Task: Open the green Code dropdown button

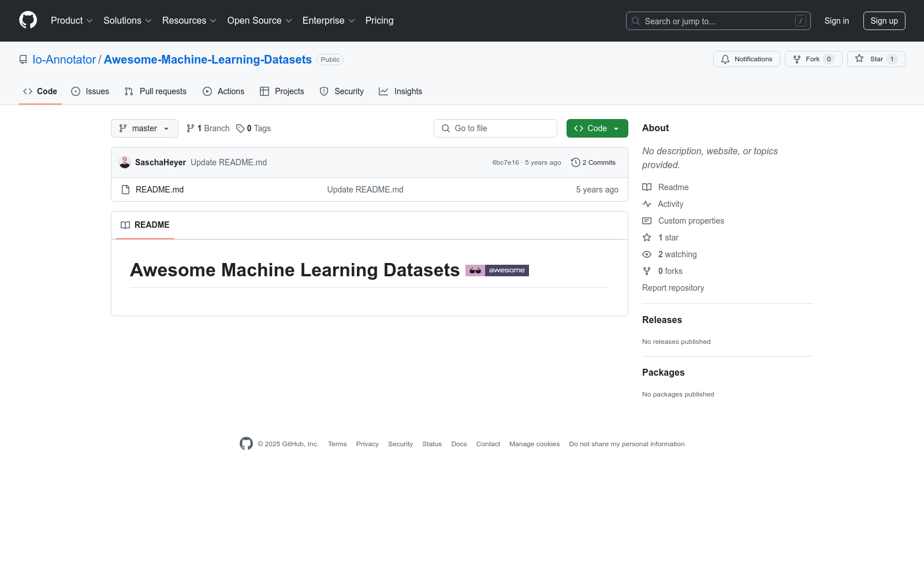Action: (x=597, y=128)
